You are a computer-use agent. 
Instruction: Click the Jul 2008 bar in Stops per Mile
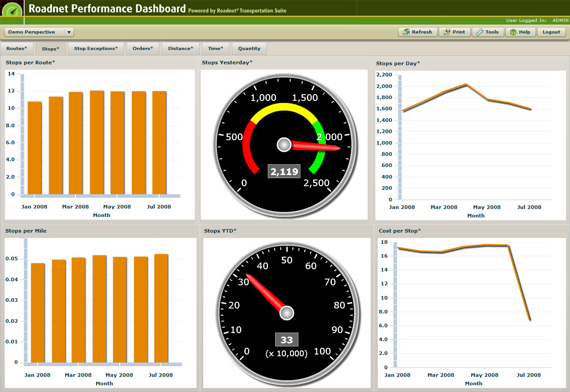coord(161,309)
